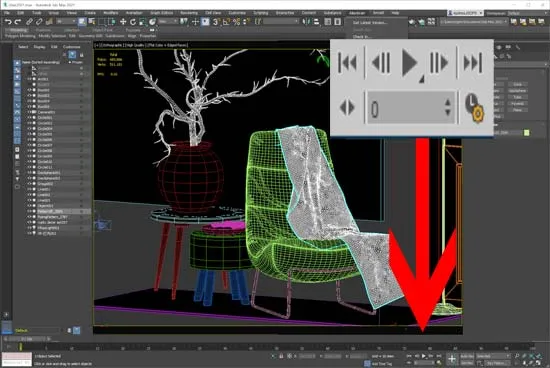Click the Select and Manipulate icon

[195, 22]
